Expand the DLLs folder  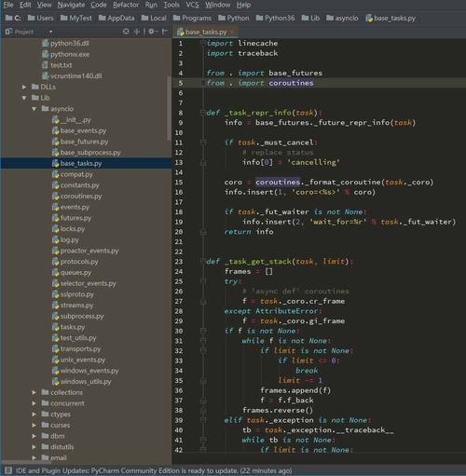tap(24, 87)
